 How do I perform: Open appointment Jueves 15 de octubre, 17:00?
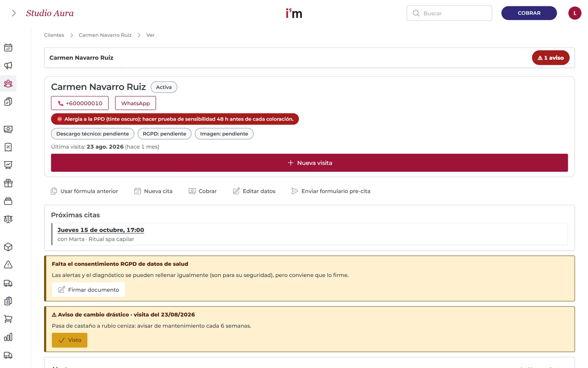pos(101,230)
